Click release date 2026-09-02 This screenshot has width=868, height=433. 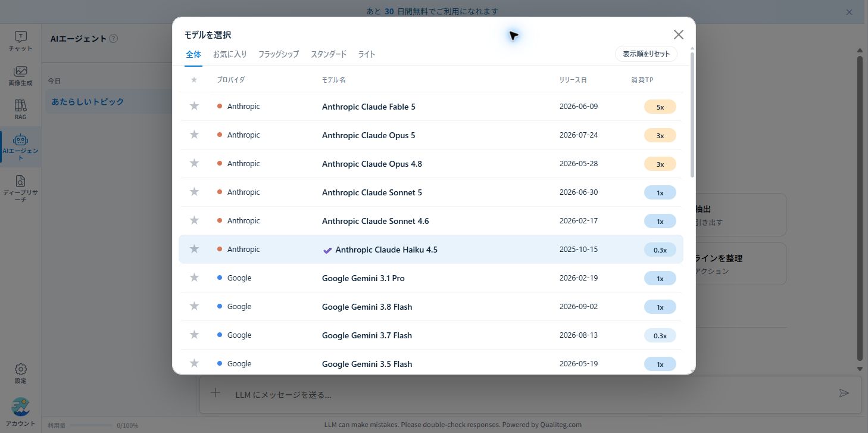[579, 307]
